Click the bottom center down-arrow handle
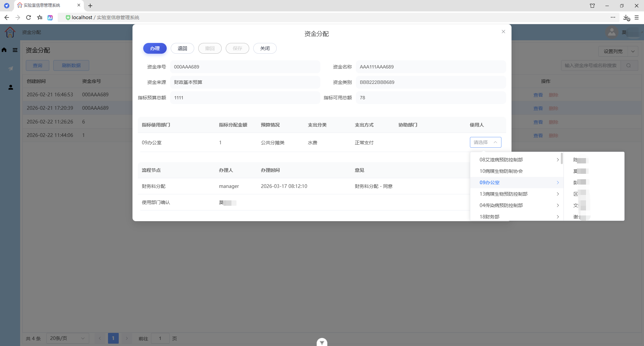 [322, 342]
